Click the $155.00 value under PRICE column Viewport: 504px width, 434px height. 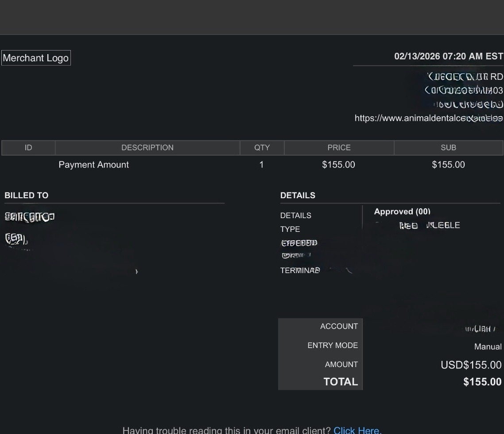pos(338,165)
